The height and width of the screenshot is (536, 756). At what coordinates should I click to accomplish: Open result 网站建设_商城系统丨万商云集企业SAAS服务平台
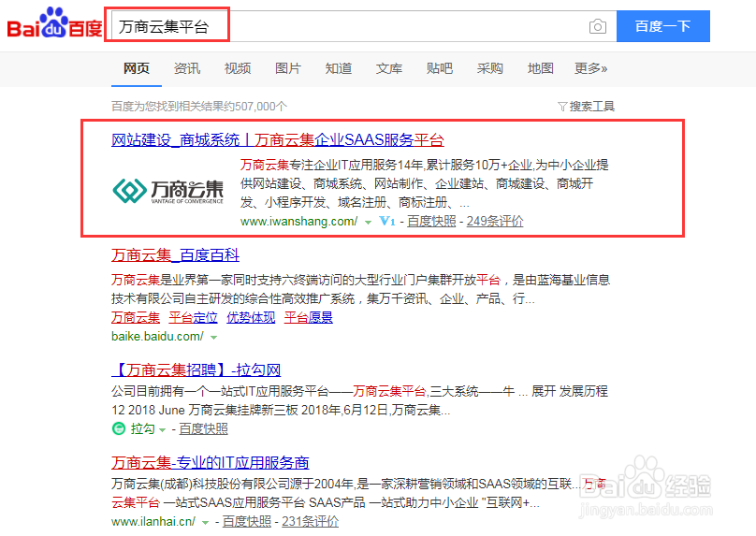[278, 139]
